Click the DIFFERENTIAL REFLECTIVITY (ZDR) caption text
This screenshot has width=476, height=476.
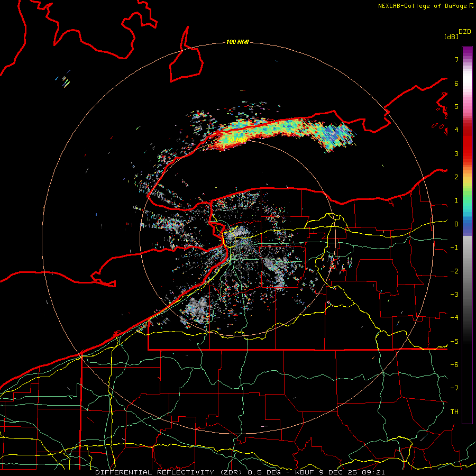[x=170, y=472]
